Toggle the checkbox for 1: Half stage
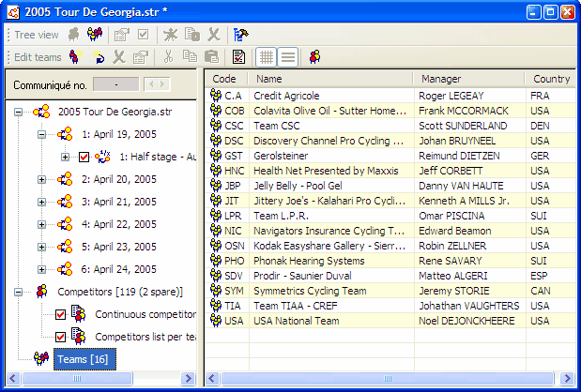The height and width of the screenshot is (392, 581). pyautogui.click(x=84, y=157)
